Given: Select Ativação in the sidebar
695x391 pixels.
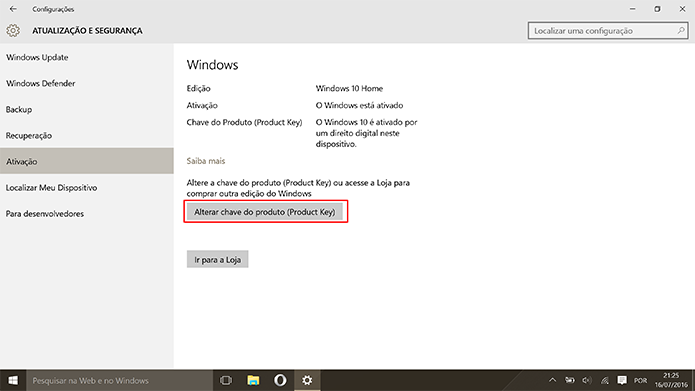Looking at the screenshot, I should [87, 161].
